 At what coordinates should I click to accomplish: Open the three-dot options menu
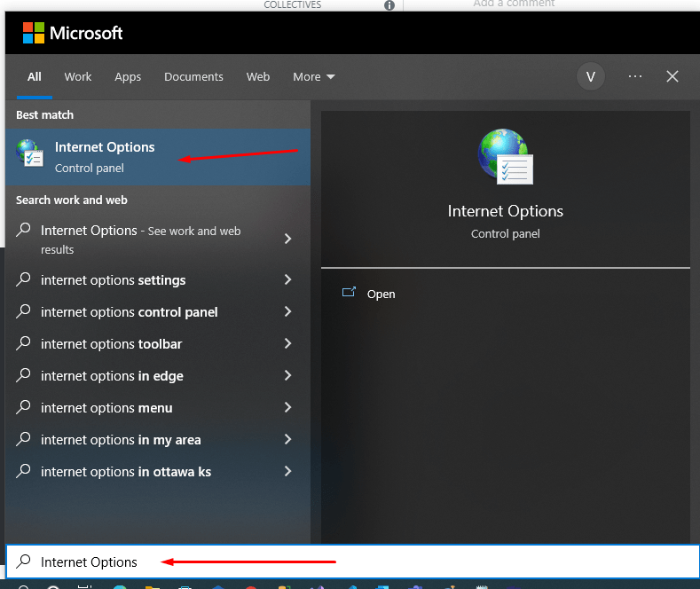click(x=635, y=77)
